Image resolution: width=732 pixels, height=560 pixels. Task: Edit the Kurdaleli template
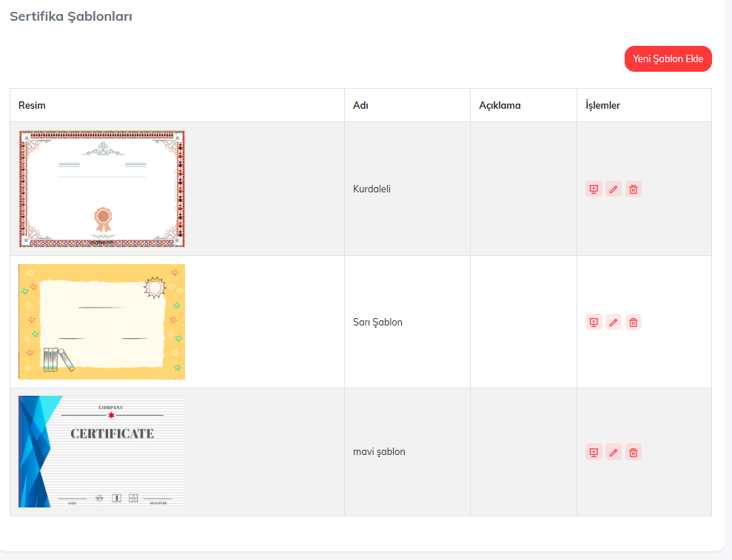614,189
